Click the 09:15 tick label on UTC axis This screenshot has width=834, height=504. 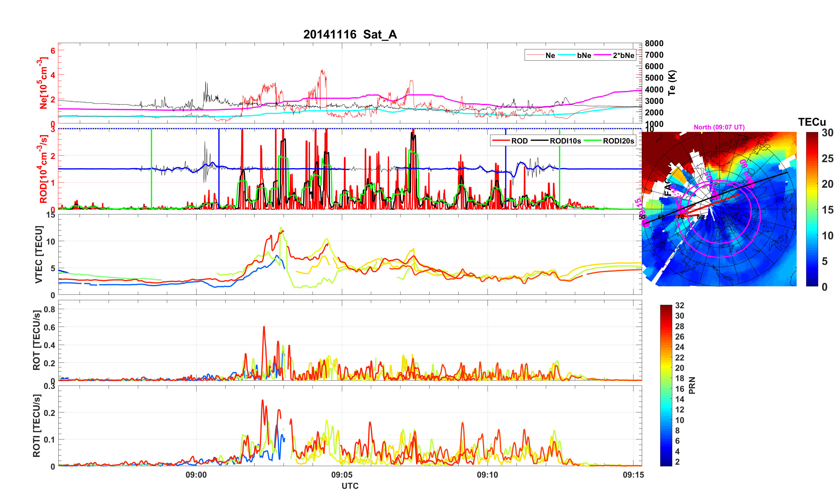pos(633,474)
